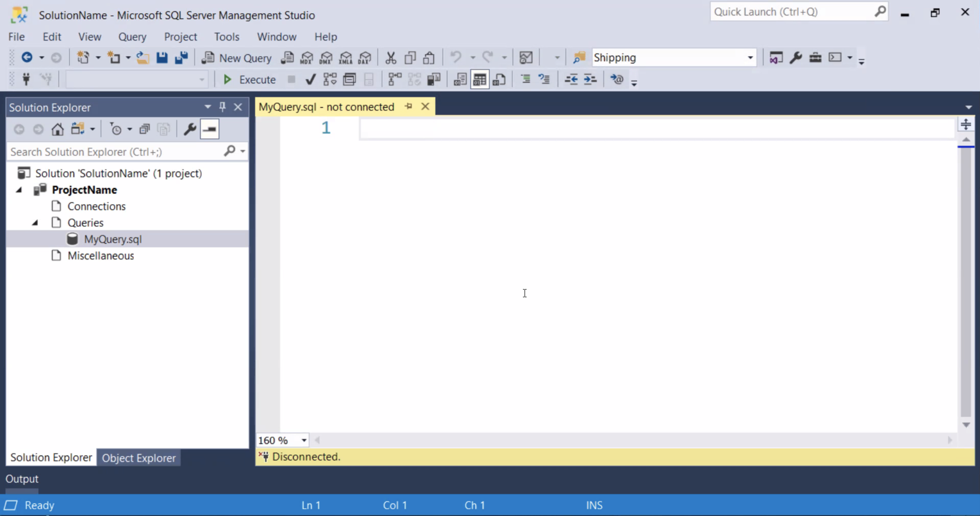Screen dimensions: 980x516
Task: Open the Output panel tab
Action: click(22, 479)
